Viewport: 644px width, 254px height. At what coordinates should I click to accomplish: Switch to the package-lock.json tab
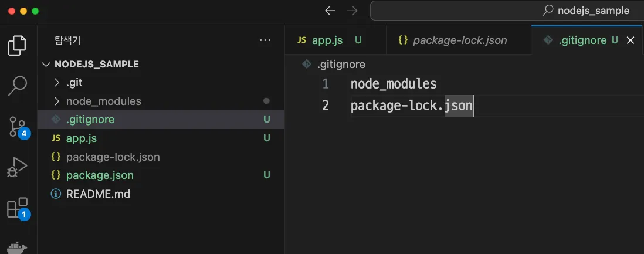[459, 40]
